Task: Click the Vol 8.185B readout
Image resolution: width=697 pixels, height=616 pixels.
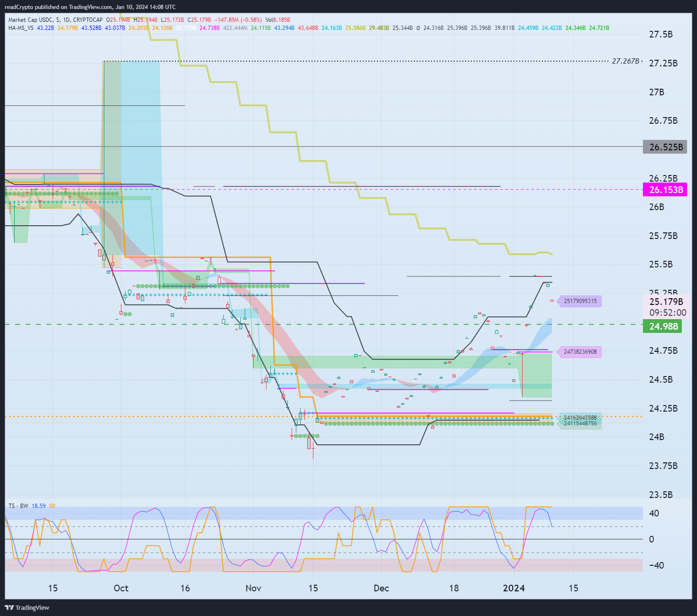Action: pos(278,20)
